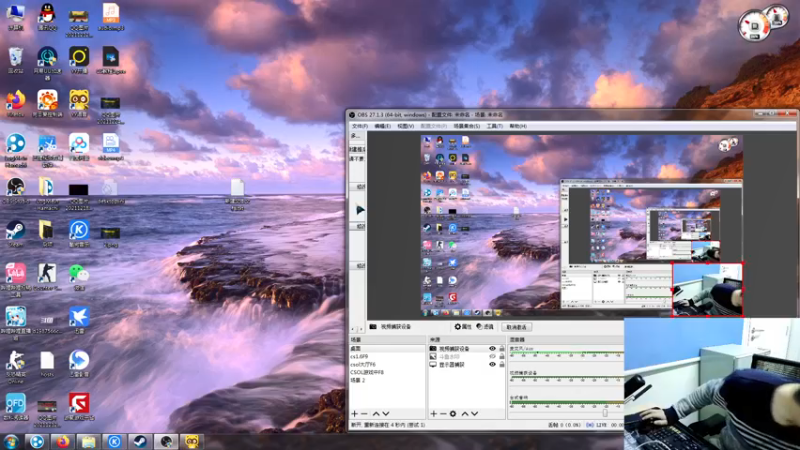800x450 pixels.
Task: Open the blue bird Xunlei shortcut
Action: click(79, 320)
